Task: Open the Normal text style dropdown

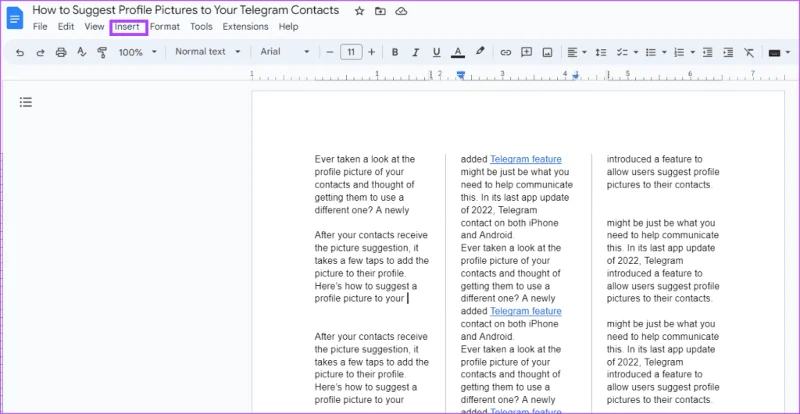Action: (207, 52)
